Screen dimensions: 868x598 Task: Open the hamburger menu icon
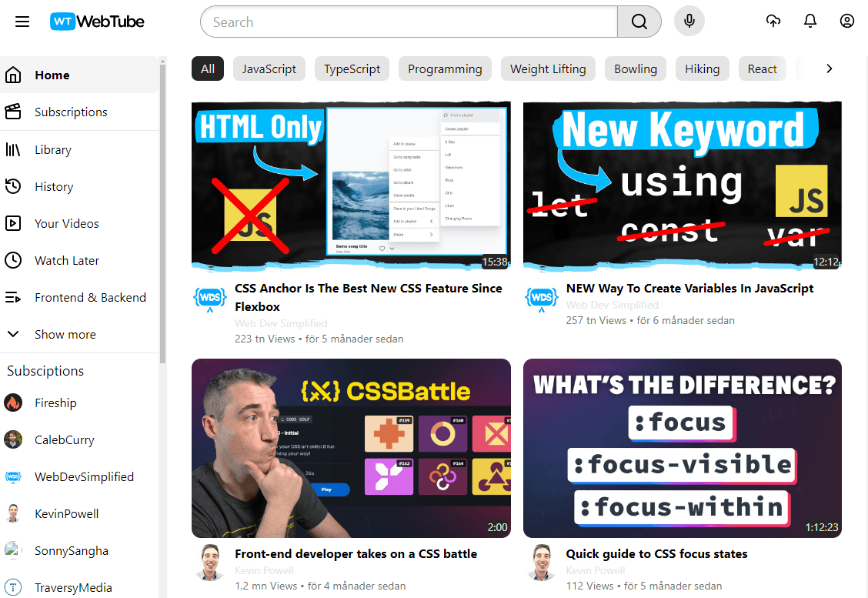pos(22,22)
